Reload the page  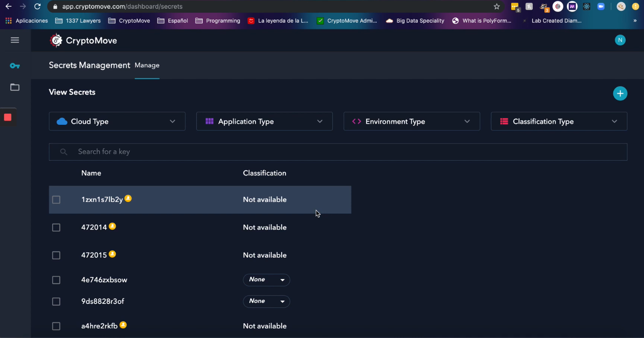(x=37, y=6)
